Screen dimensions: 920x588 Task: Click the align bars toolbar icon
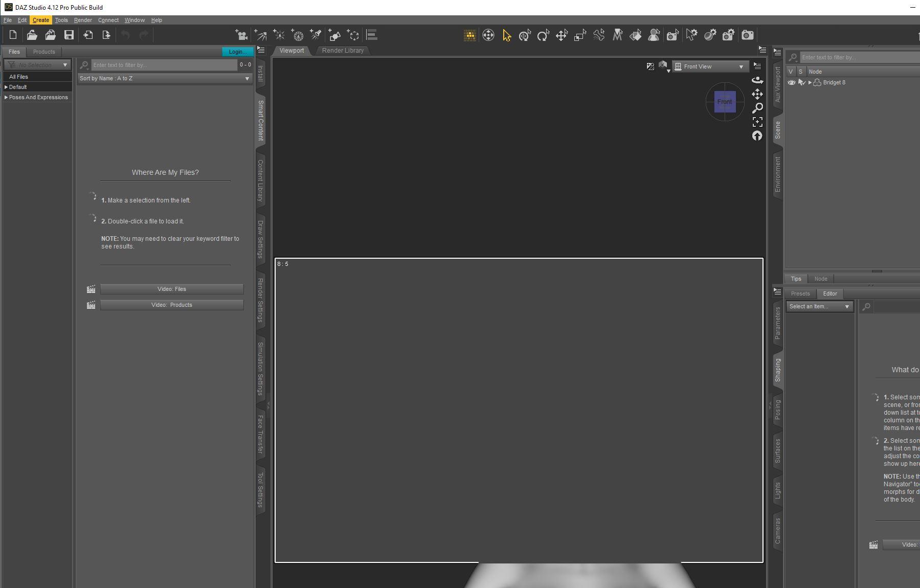pyautogui.click(x=372, y=35)
